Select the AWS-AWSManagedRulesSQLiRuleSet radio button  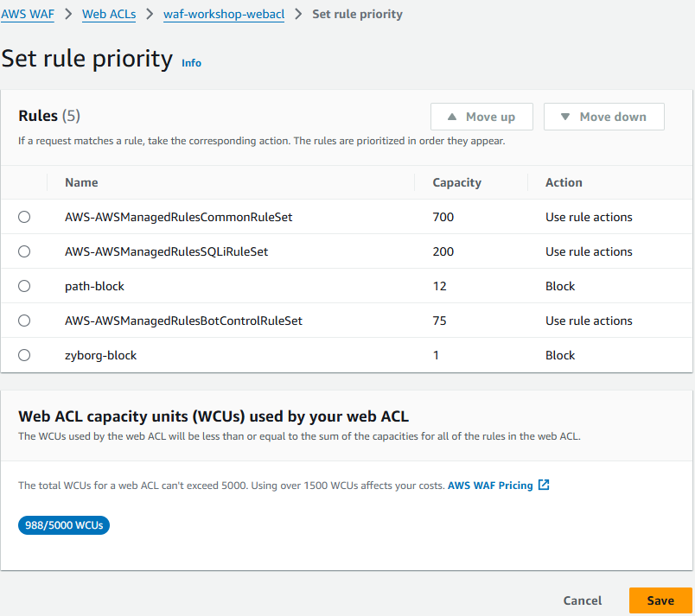click(24, 251)
